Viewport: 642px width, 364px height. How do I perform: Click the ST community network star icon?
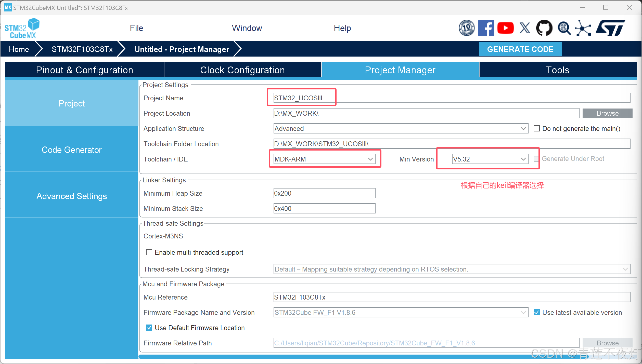click(x=583, y=28)
